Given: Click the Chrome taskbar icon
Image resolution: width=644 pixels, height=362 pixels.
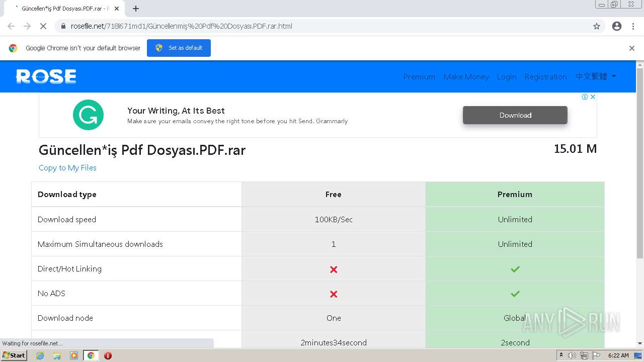Looking at the screenshot, I should pos(91,355).
